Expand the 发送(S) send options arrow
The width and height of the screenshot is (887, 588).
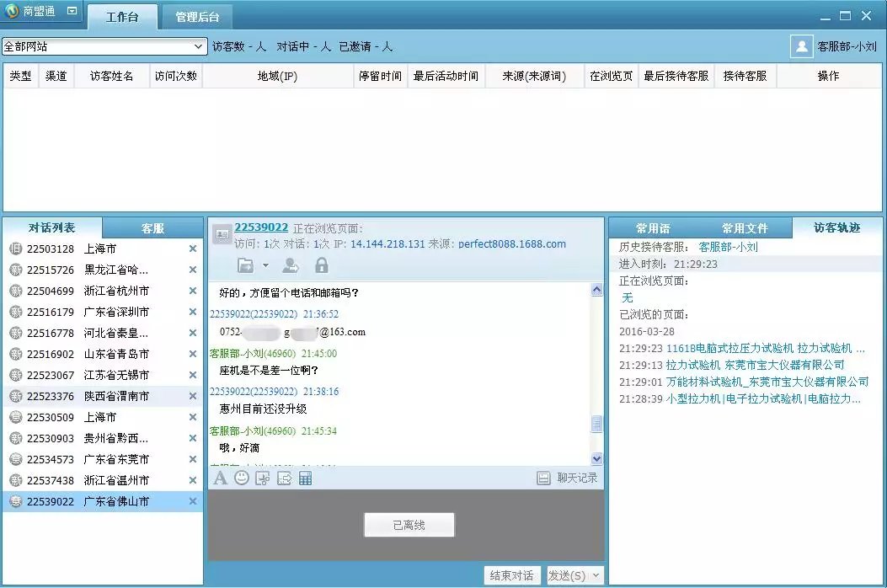point(596,576)
